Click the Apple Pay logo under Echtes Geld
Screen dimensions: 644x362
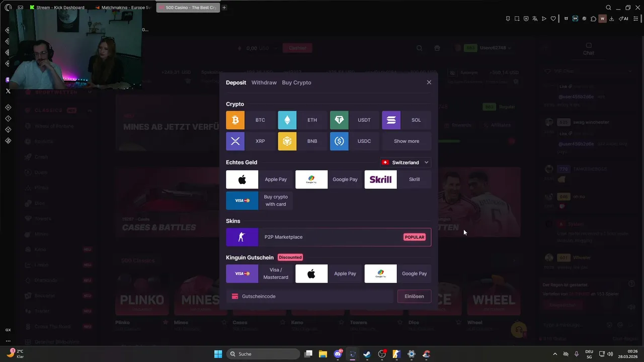click(242, 179)
